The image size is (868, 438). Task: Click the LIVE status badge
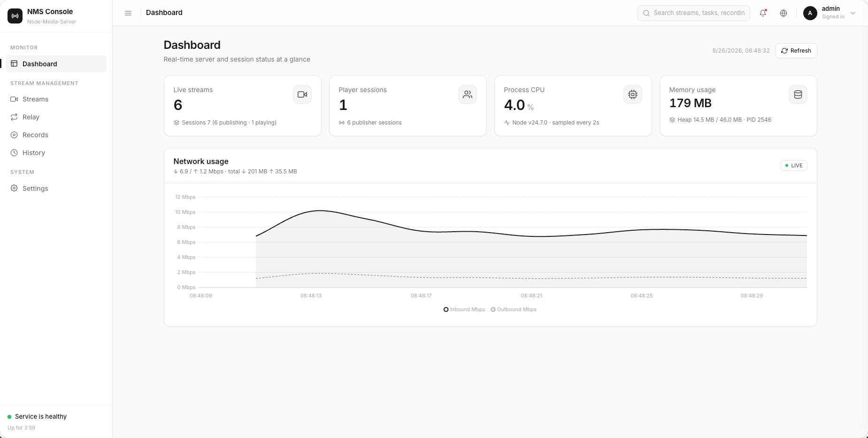pyautogui.click(x=794, y=165)
